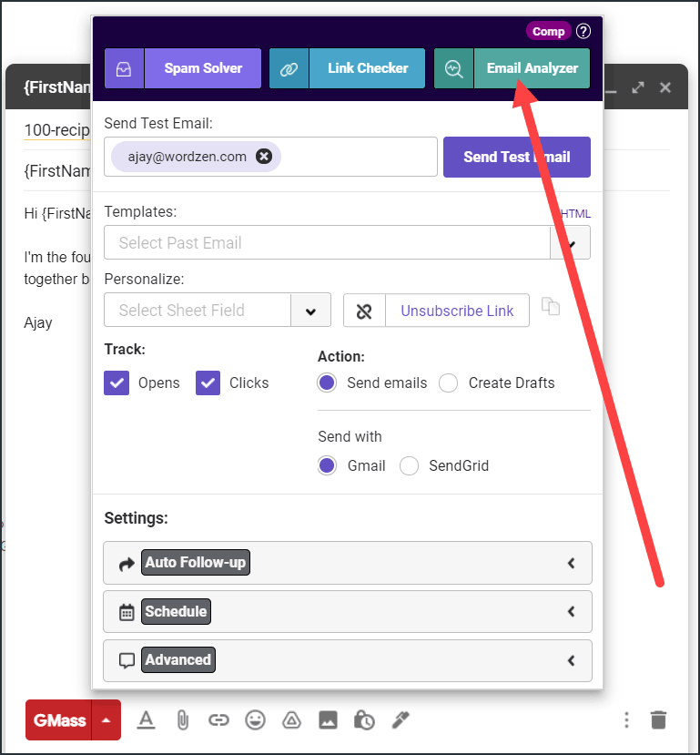Click the broken-link unsubscribe icon

(x=364, y=311)
